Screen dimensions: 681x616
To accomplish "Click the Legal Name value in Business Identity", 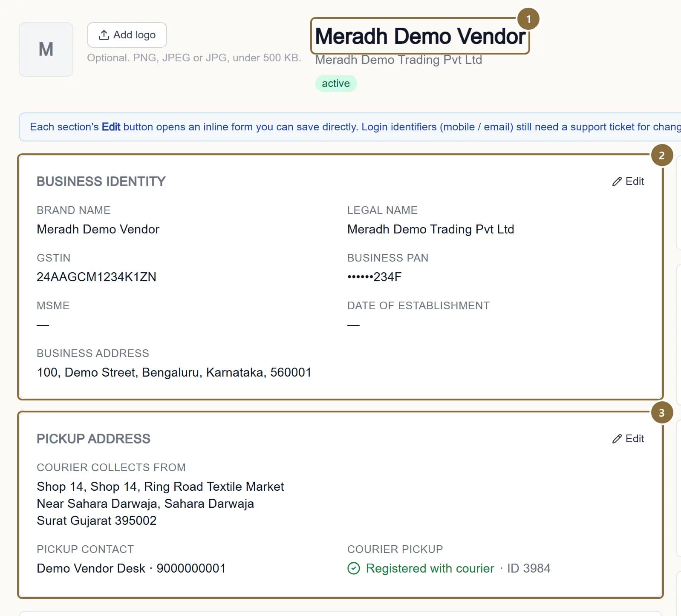I will (430, 229).
